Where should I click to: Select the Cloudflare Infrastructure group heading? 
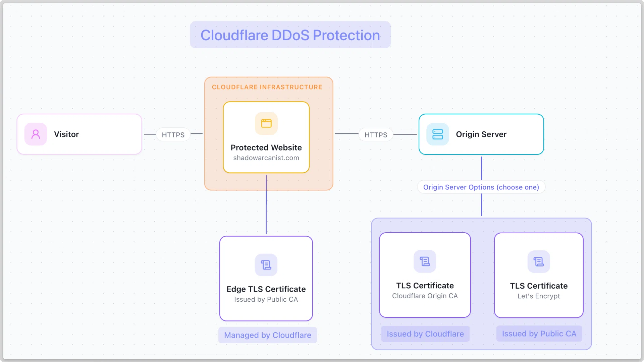267,87
